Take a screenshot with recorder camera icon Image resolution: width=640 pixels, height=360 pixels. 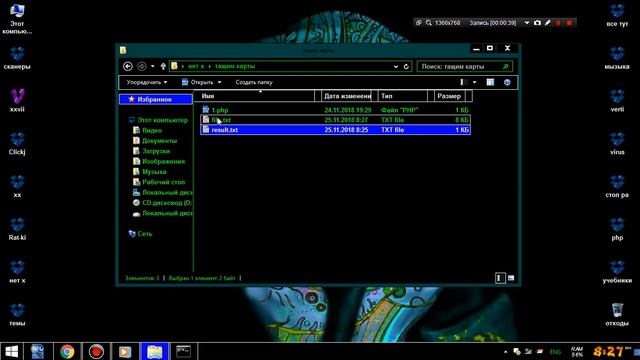[537, 23]
